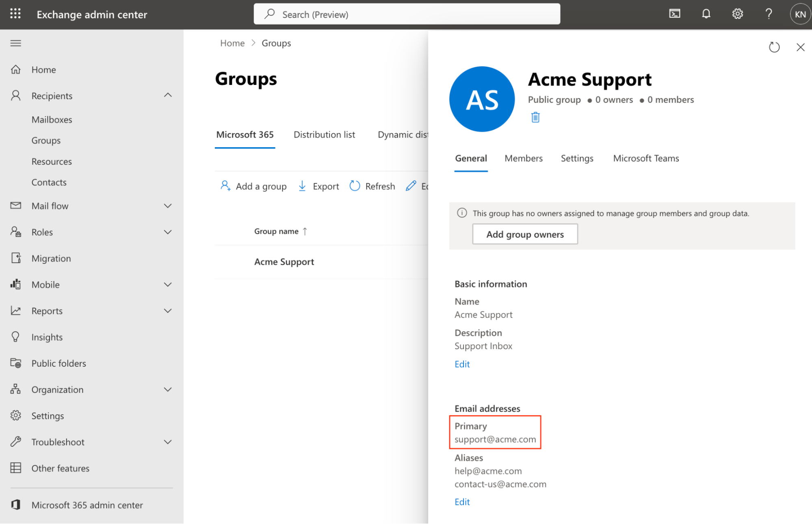This screenshot has width=812, height=524.
Task: Open Contacts under Recipients
Action: click(x=49, y=182)
